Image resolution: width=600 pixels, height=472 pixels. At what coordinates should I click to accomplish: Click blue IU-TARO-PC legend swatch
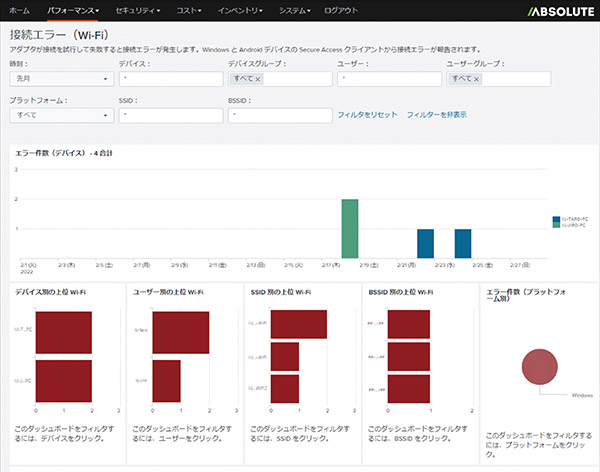pos(555,219)
